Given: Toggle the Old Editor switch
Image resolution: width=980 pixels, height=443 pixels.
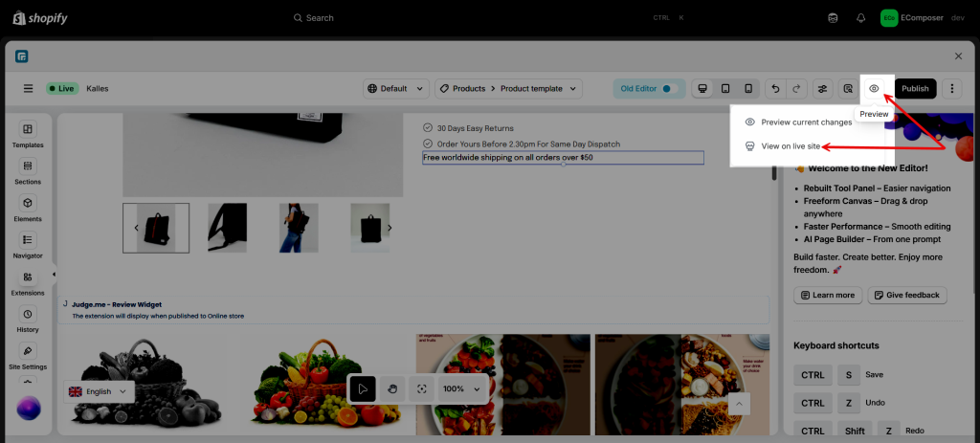Looking at the screenshot, I should pyautogui.click(x=670, y=89).
